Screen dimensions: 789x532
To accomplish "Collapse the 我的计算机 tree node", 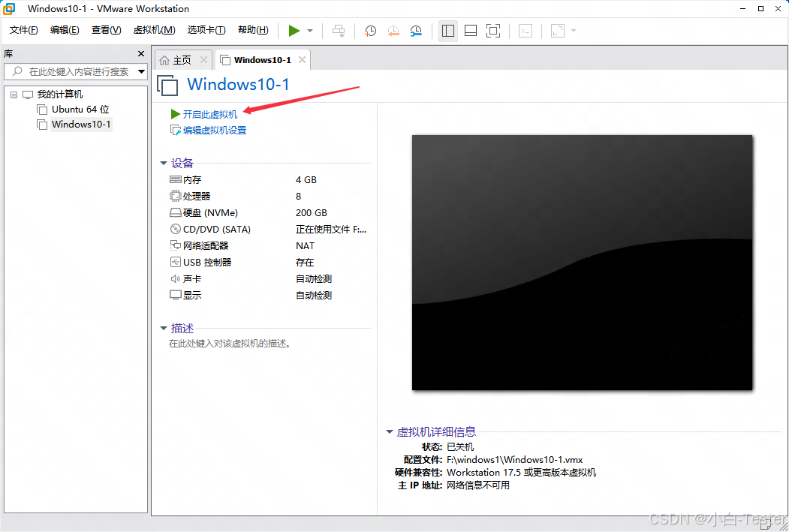I will 14,95.
